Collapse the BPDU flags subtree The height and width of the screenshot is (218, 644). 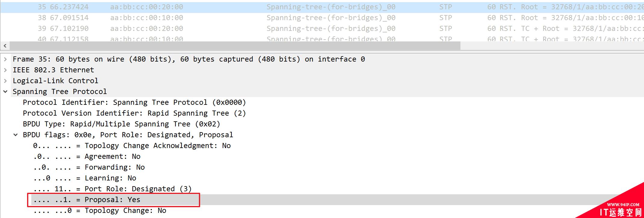click(x=15, y=135)
